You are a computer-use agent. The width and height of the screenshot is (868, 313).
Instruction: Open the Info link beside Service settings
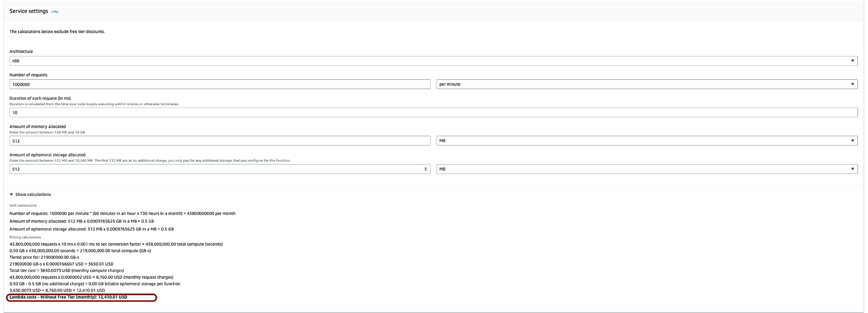[x=55, y=12]
